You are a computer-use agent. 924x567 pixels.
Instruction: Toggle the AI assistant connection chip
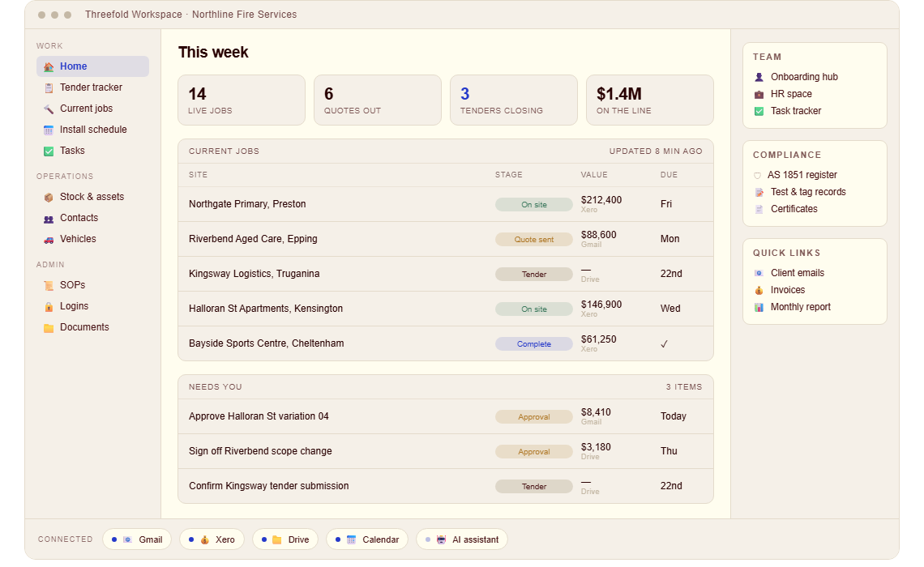tap(462, 539)
